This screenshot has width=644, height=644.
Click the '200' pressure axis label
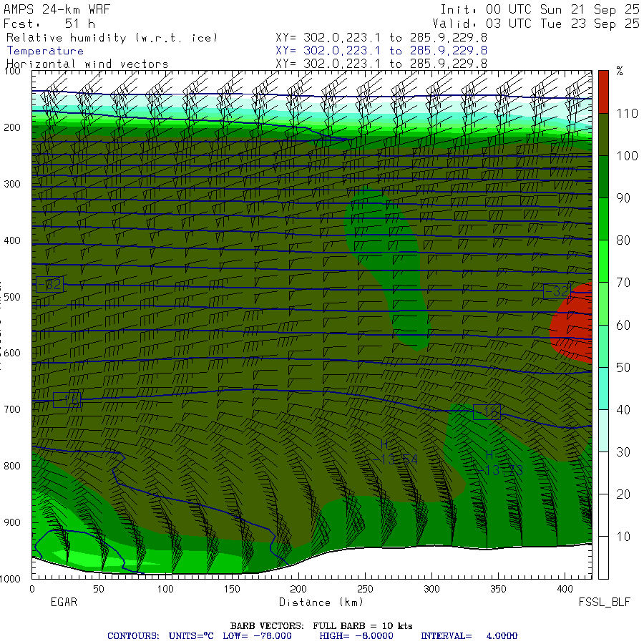pos(12,127)
